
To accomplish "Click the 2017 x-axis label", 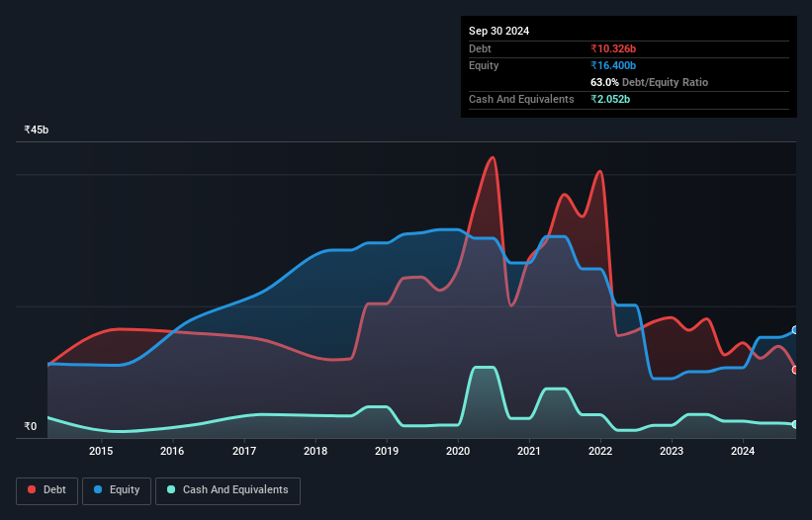I will tap(244, 451).
